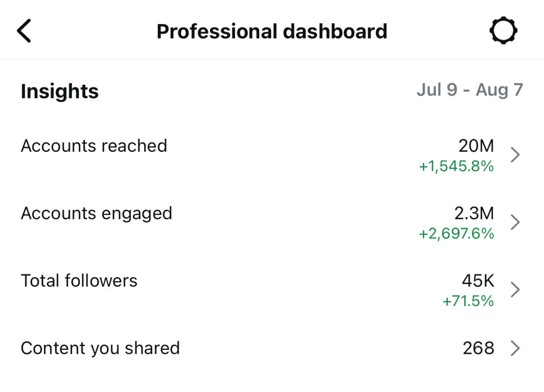Image resolution: width=544 pixels, height=392 pixels.
Task: Change the Jul 9 - Aug 7 date range
Action: (x=470, y=90)
